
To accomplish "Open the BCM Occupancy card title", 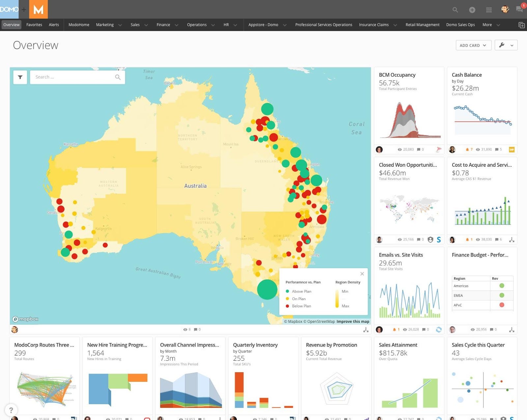I will pyautogui.click(x=397, y=75).
